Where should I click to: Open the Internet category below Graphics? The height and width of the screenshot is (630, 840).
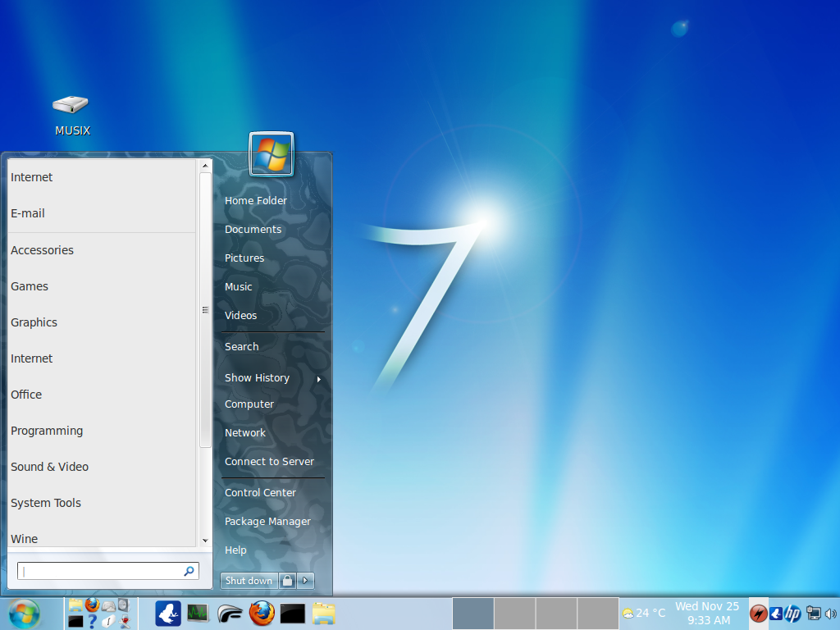pyautogui.click(x=102, y=358)
